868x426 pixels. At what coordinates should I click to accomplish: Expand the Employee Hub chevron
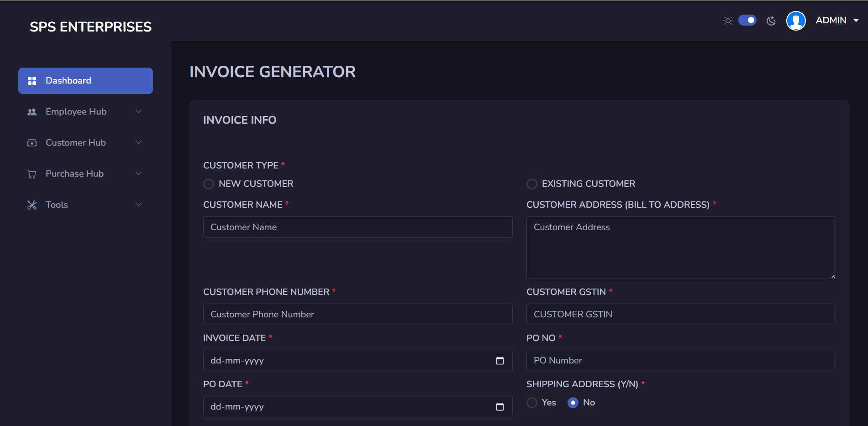pos(139,111)
